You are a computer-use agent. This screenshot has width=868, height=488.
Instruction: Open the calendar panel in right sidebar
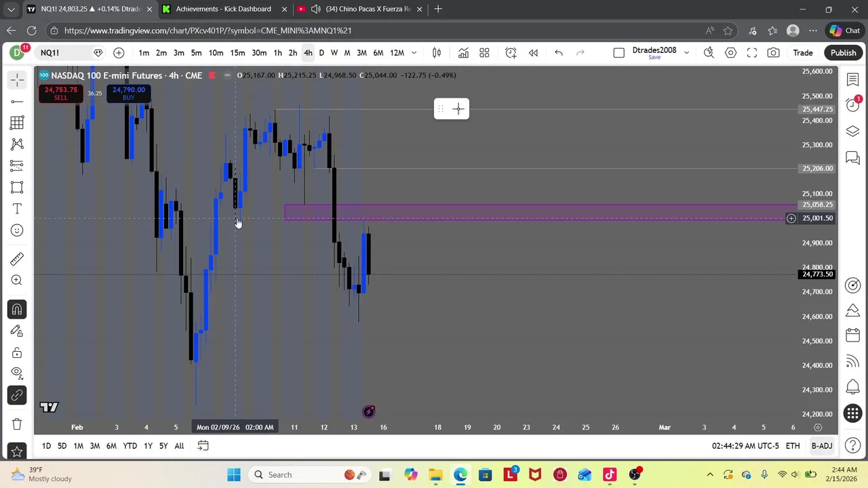[x=853, y=335]
